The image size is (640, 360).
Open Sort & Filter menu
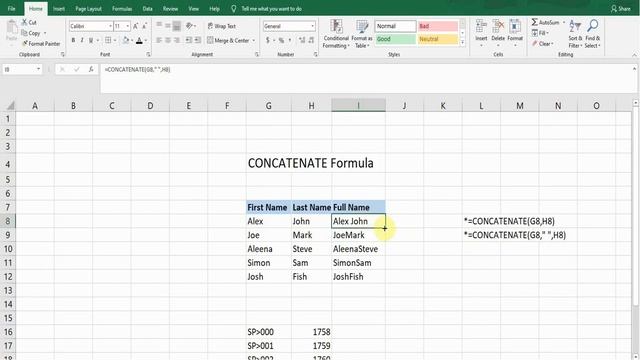[x=575, y=34]
